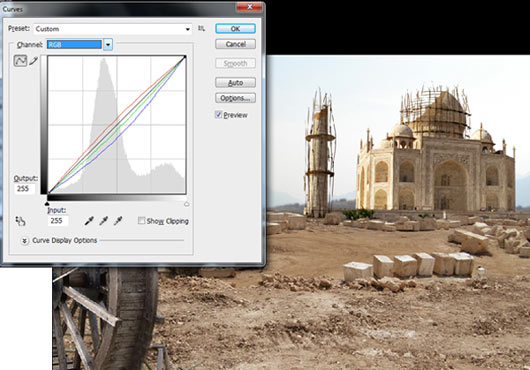The height and width of the screenshot is (370, 530).
Task: Pick the gray point eyedropper
Action: 103,221
